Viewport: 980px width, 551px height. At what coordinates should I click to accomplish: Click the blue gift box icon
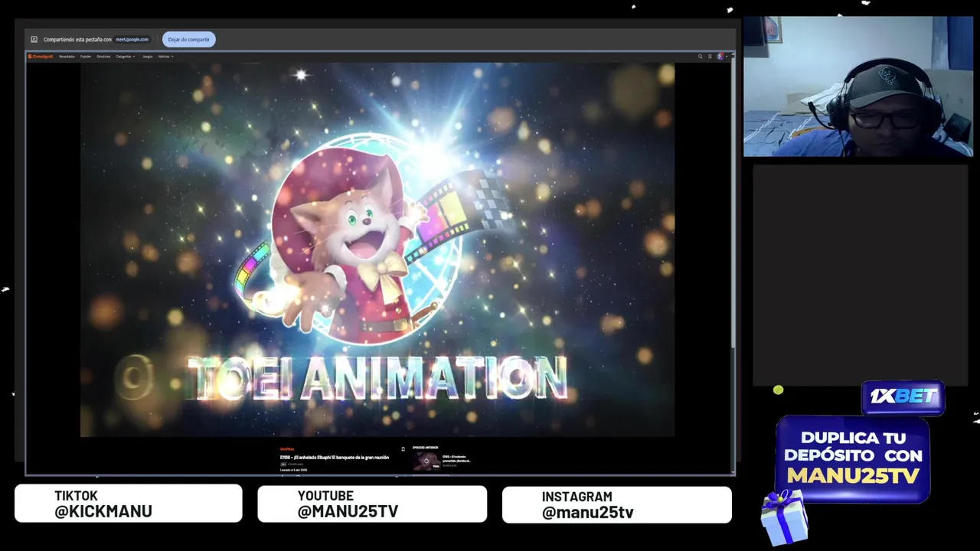tap(785, 517)
